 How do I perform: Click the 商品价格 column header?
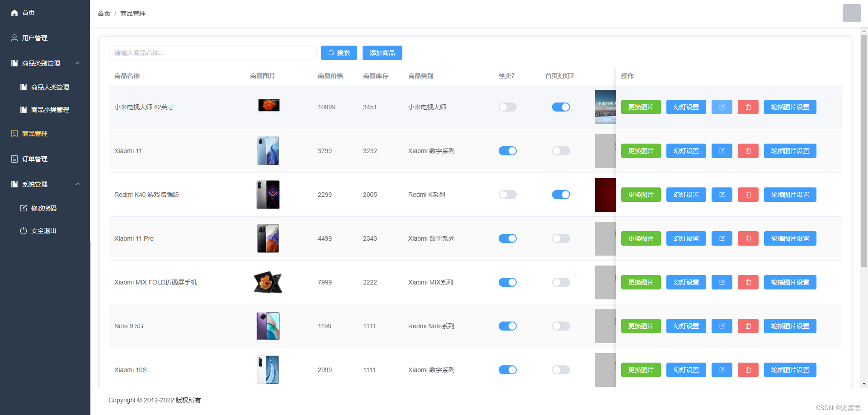tap(330, 76)
